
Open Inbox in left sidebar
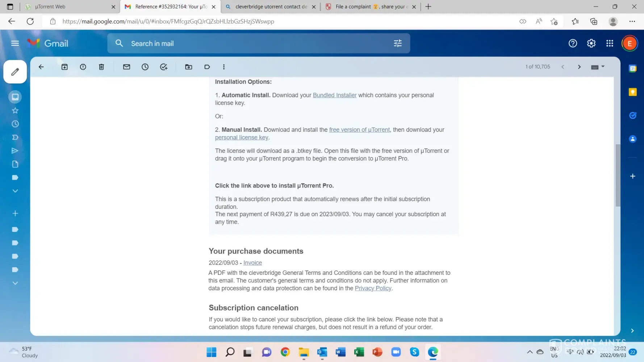point(15,97)
